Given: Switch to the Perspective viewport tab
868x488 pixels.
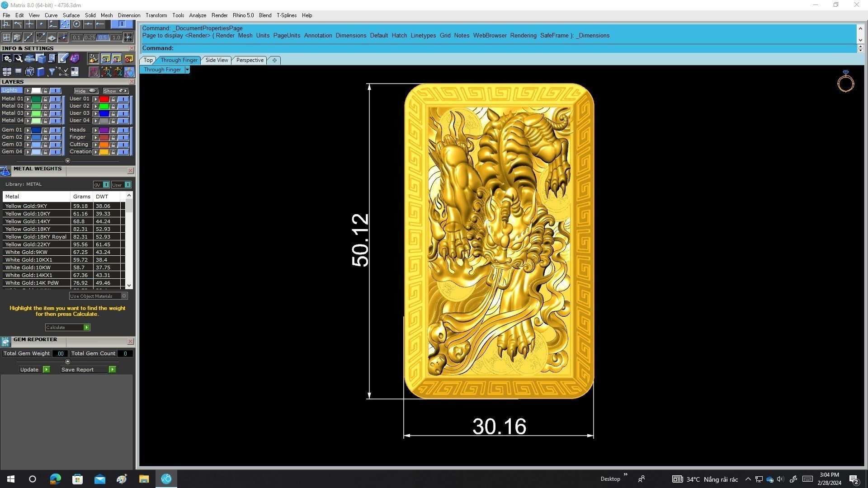Looking at the screenshot, I should click(250, 60).
